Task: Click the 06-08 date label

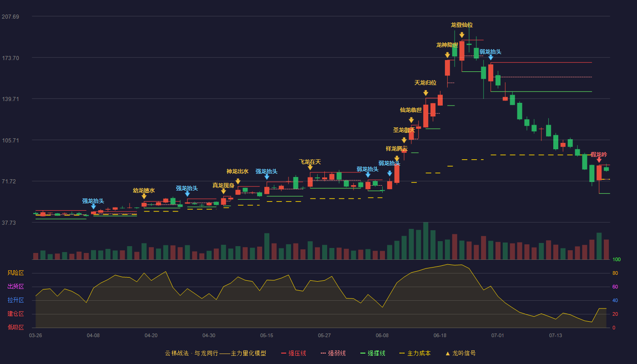Action: coord(382,335)
